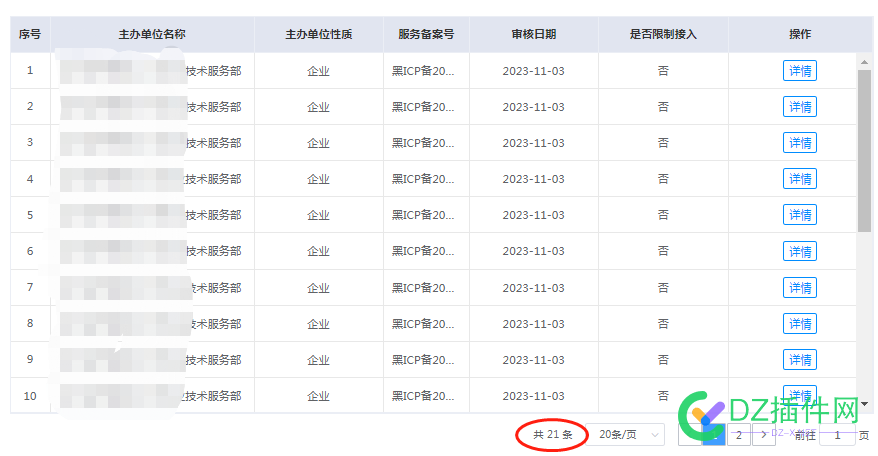Click the 主办单位性质 column header

pos(319,34)
